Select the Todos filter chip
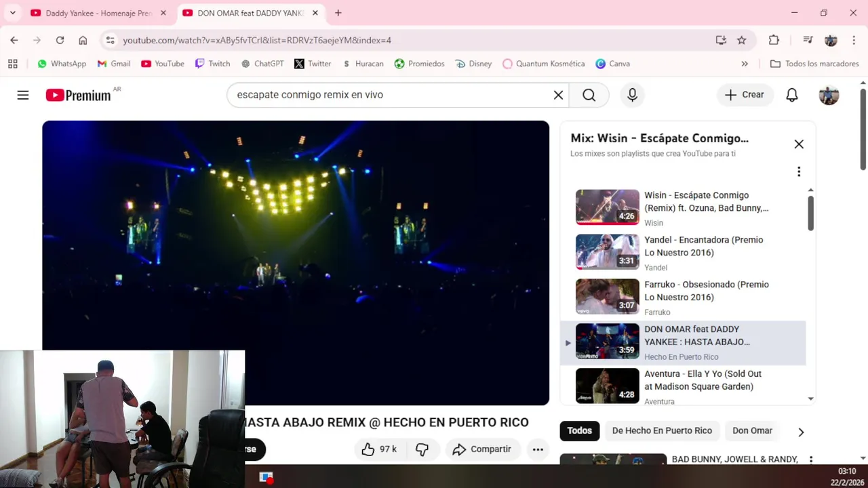Screen dimensions: 868x488 tap(580, 430)
